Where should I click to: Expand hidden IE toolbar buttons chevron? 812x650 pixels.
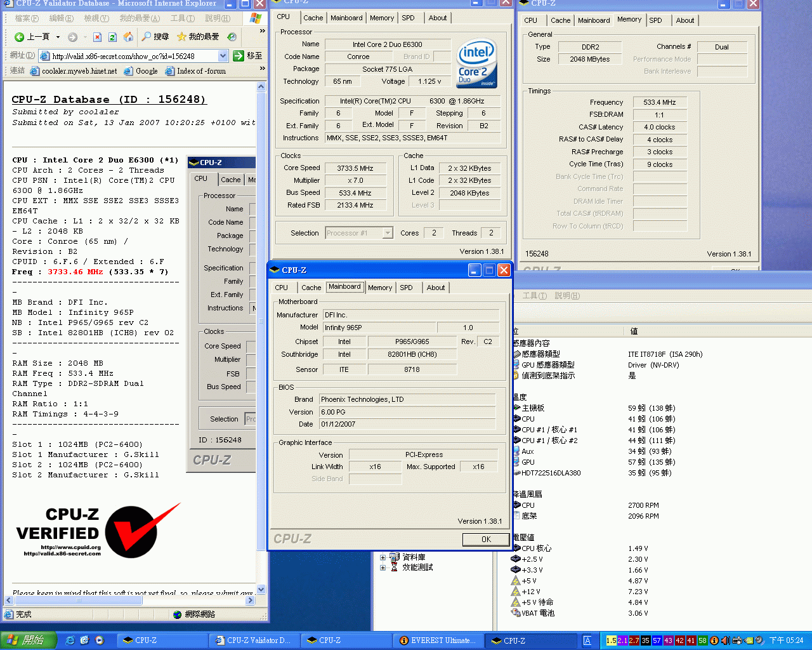click(262, 30)
